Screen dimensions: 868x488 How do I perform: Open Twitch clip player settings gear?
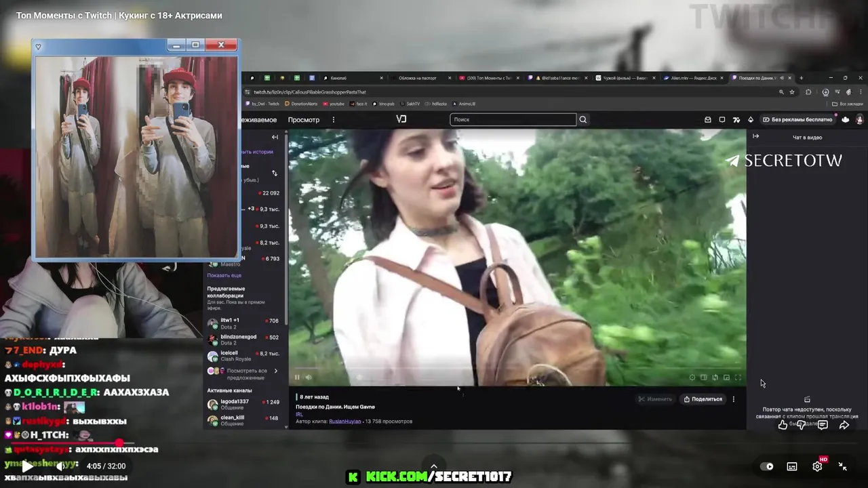point(692,378)
